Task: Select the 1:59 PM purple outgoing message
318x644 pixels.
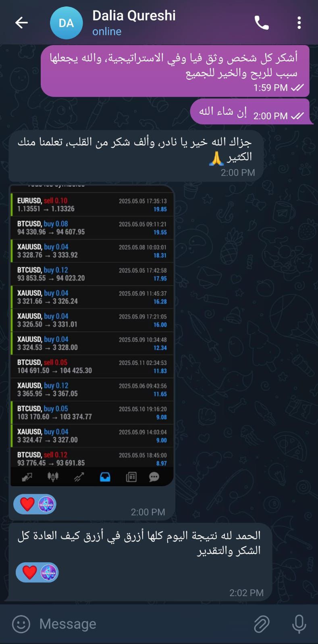Action: click(175, 71)
